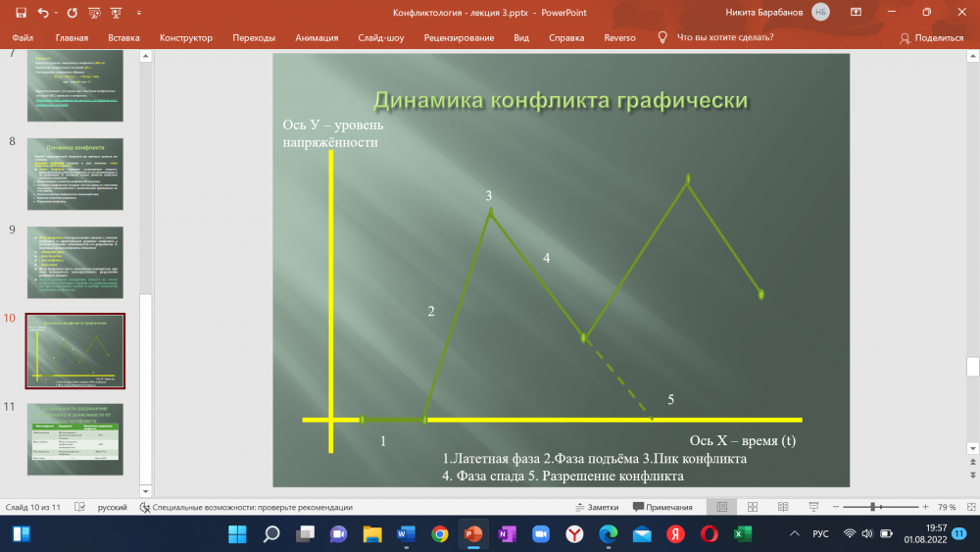
Task: Click the slide panel scroll up arrow
Action: click(x=146, y=56)
